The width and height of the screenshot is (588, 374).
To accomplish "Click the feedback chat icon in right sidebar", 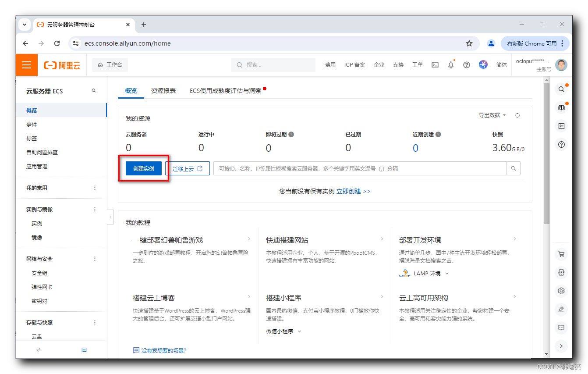I will tap(561, 328).
